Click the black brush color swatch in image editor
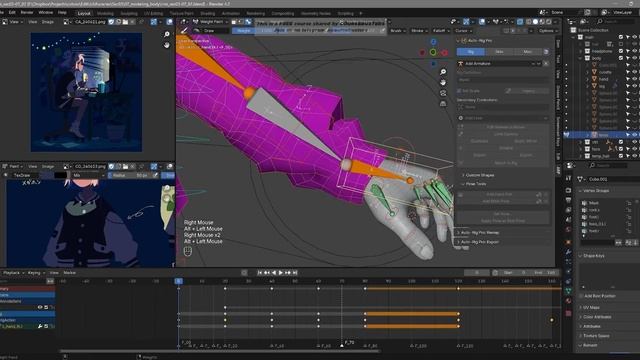This screenshot has width=640, height=360. 60,175
